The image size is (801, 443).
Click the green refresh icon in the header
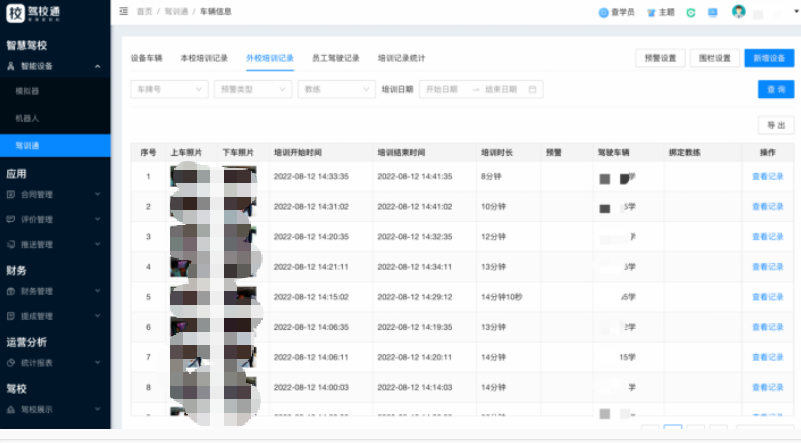point(690,13)
